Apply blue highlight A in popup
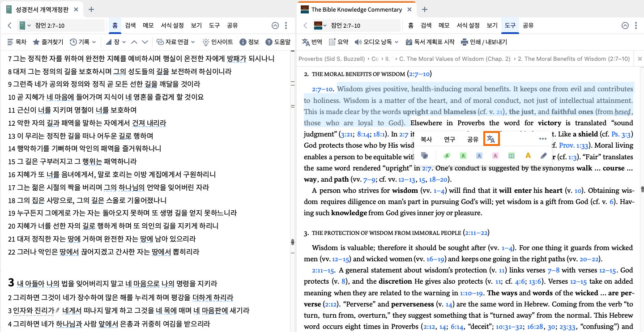The image size is (644, 332). [x=479, y=156]
